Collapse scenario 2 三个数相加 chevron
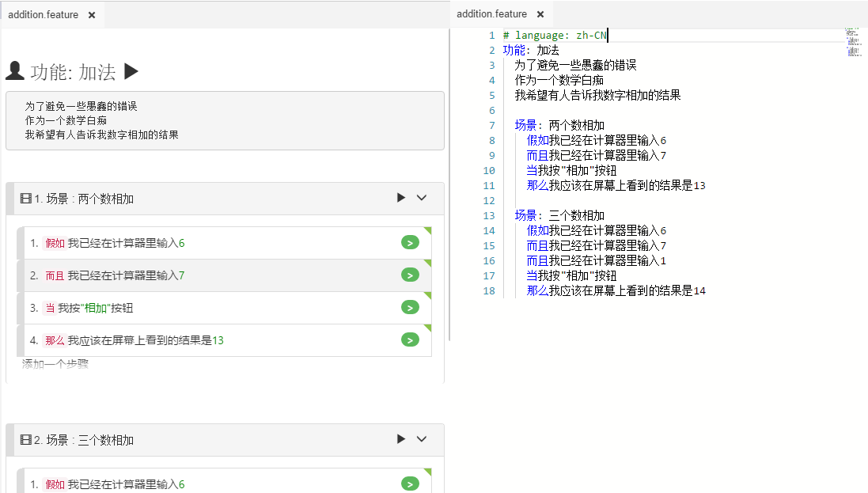 [422, 439]
